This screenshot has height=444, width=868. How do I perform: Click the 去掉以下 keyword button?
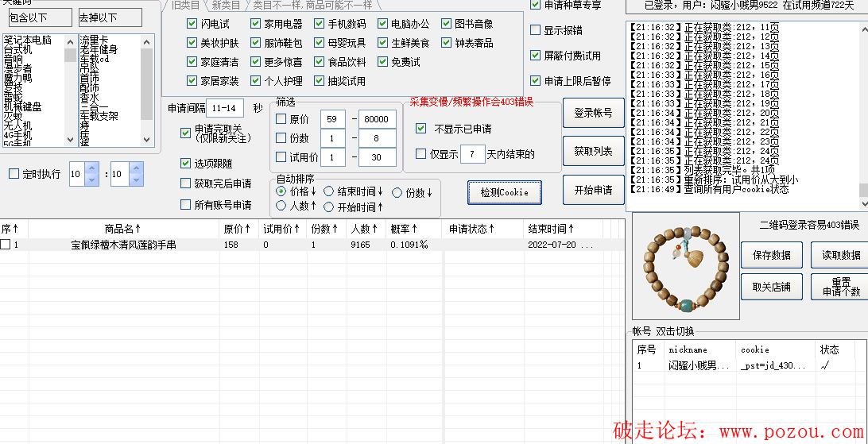coord(110,17)
